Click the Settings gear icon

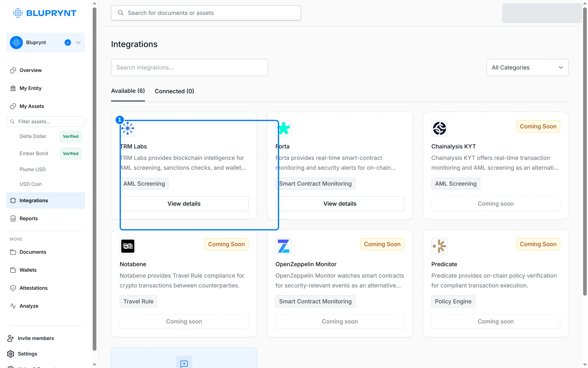(x=10, y=354)
